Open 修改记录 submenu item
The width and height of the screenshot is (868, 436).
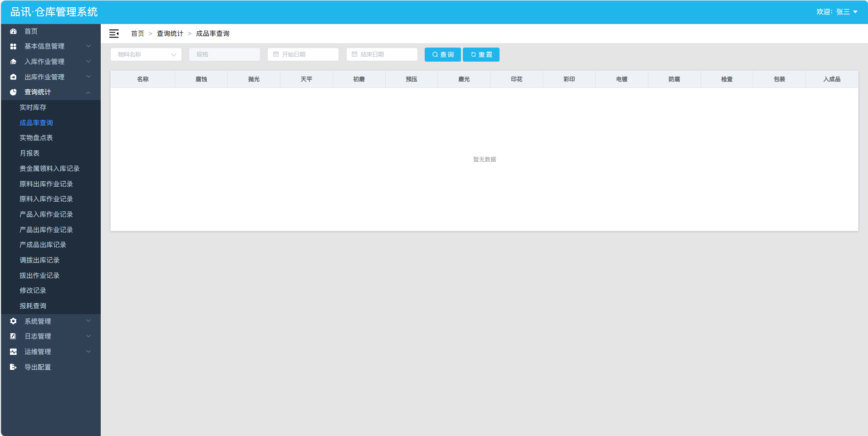pyautogui.click(x=51, y=291)
